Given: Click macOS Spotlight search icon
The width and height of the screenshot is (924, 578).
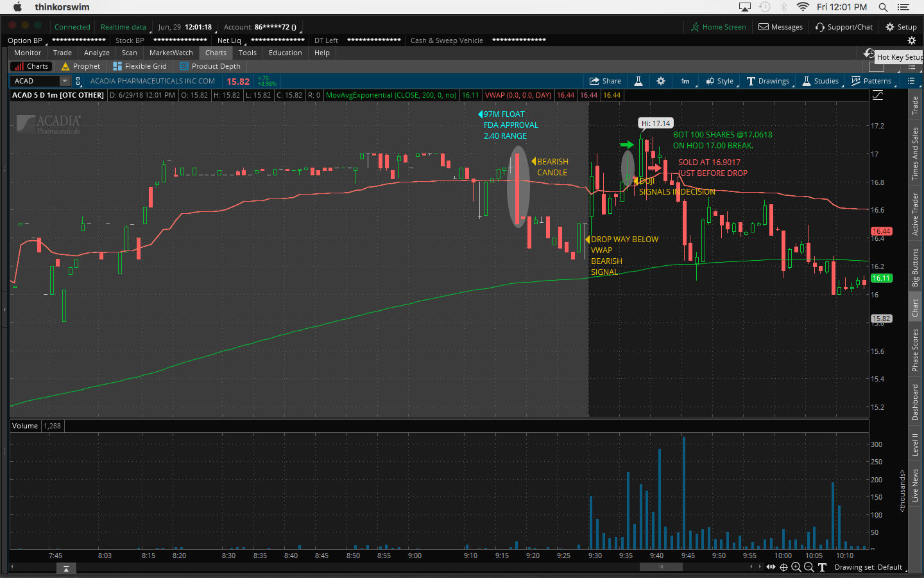Looking at the screenshot, I should pyautogui.click(x=883, y=7).
